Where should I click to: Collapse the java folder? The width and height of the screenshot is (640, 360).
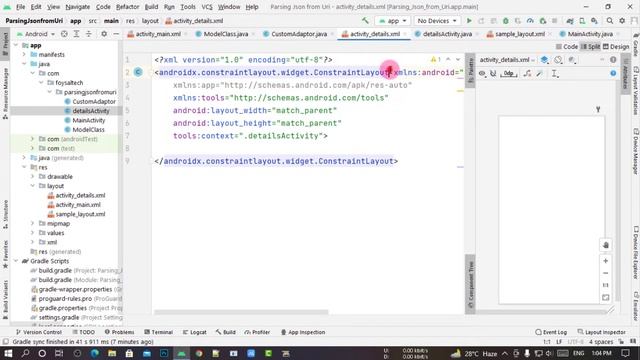tap(24, 64)
